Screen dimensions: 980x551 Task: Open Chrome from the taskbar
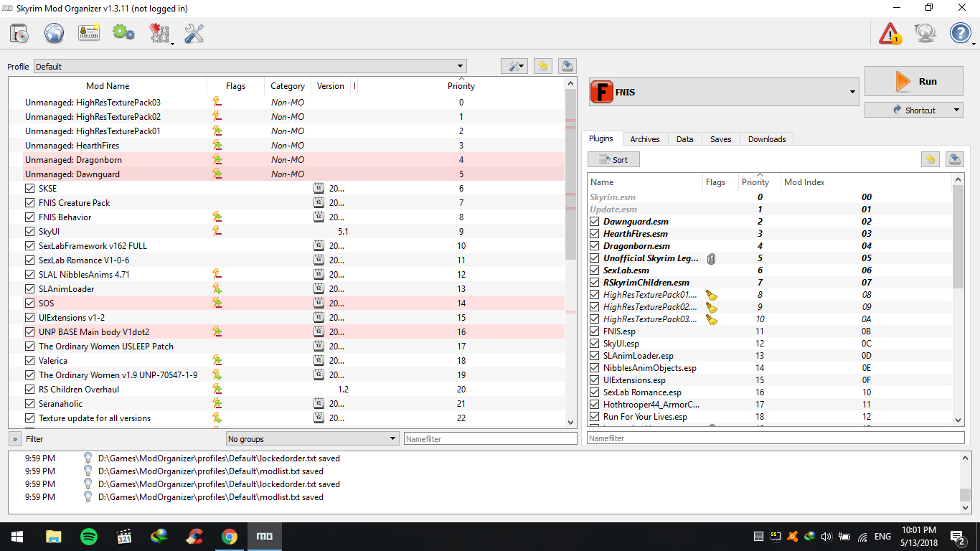click(x=230, y=536)
